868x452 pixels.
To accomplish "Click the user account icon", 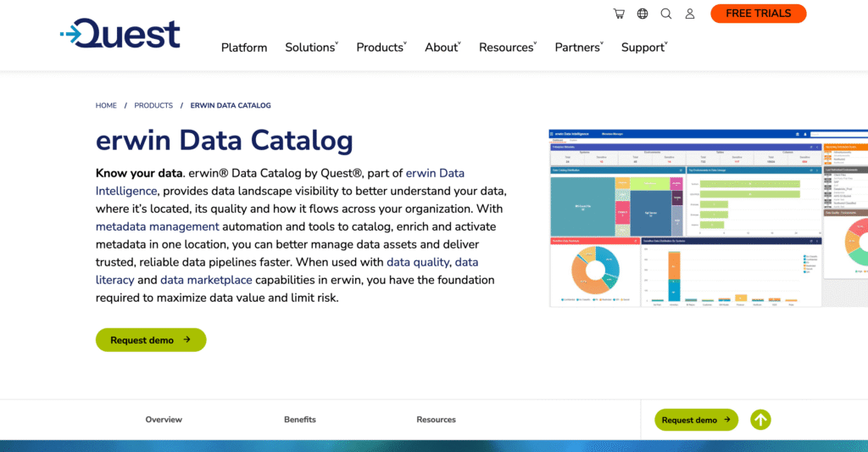I will 690,14.
